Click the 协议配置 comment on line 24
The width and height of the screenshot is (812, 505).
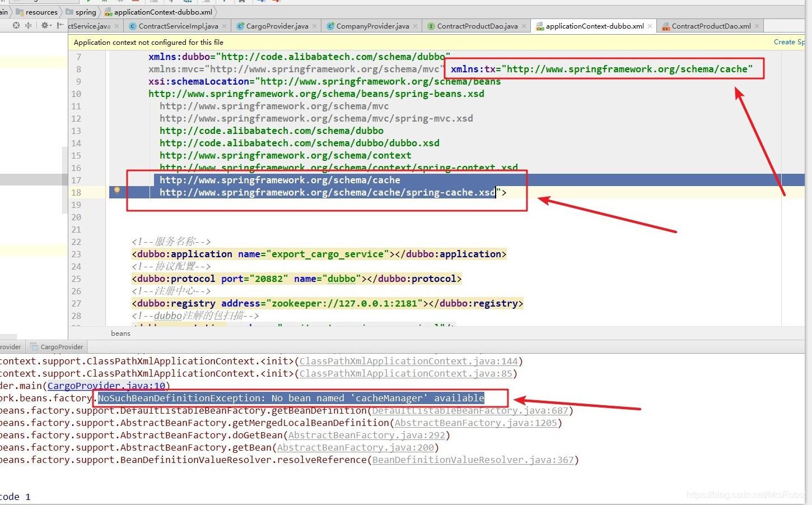(171, 267)
